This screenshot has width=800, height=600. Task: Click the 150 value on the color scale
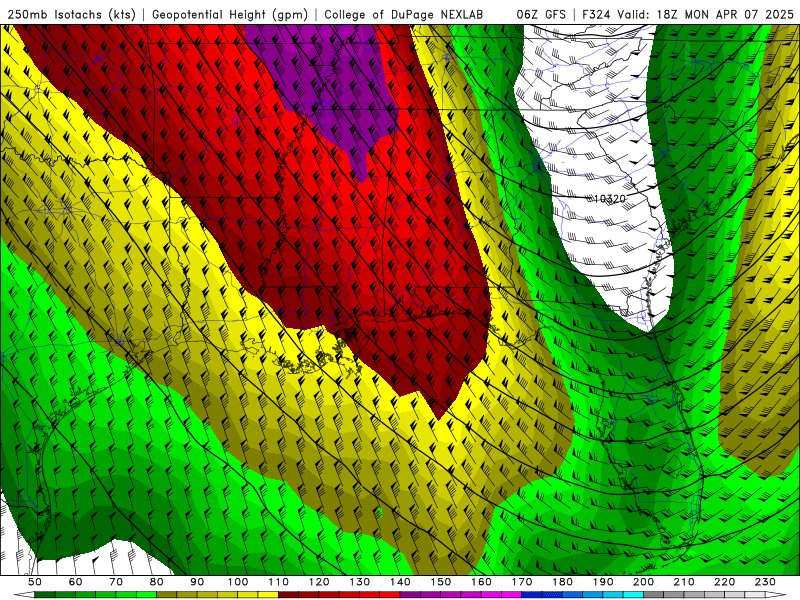coord(441,582)
